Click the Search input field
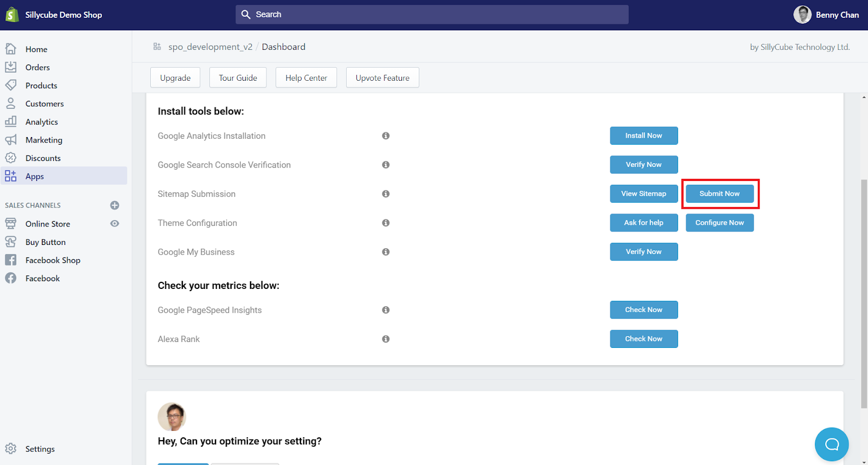 click(432, 15)
